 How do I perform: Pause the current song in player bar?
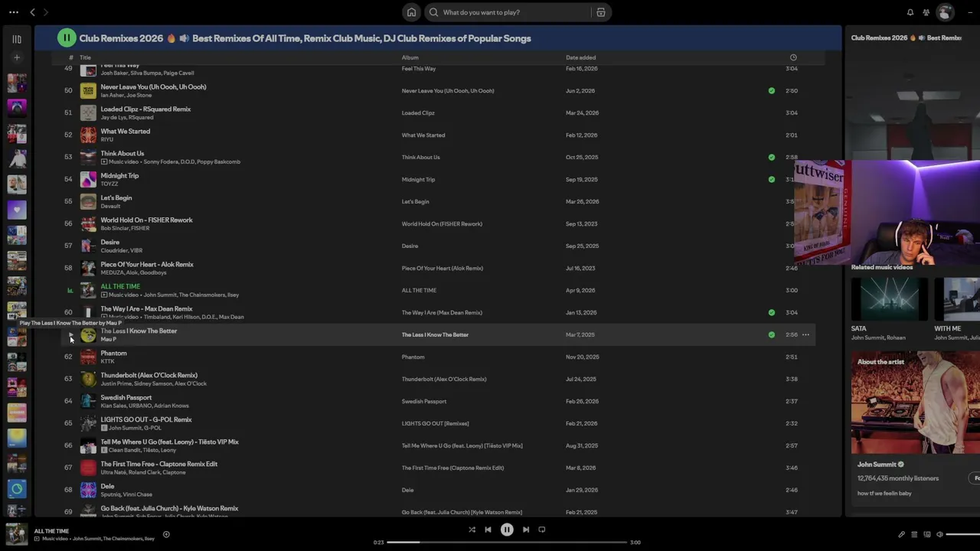tap(507, 530)
